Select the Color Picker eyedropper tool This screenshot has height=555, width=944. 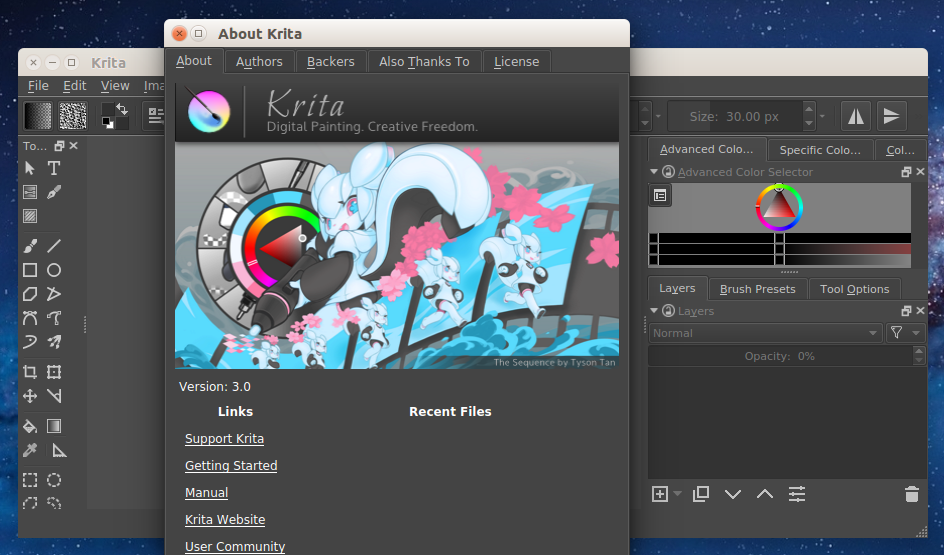(x=30, y=450)
